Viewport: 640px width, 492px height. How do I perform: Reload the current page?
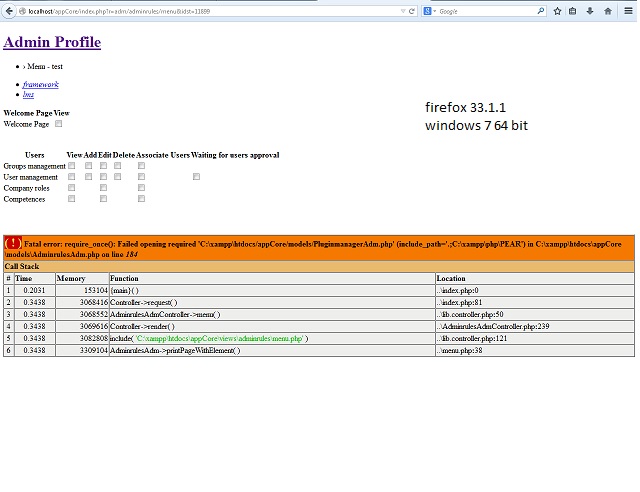pos(410,11)
